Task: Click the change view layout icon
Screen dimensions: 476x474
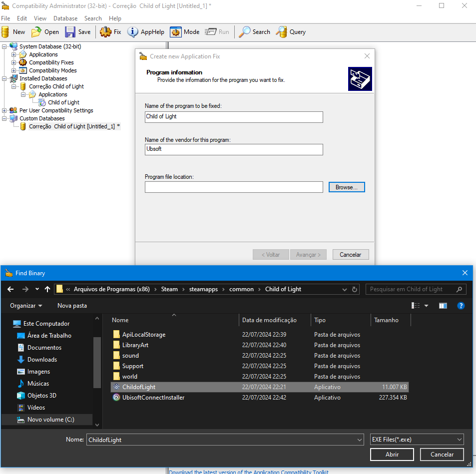Action: point(416,306)
